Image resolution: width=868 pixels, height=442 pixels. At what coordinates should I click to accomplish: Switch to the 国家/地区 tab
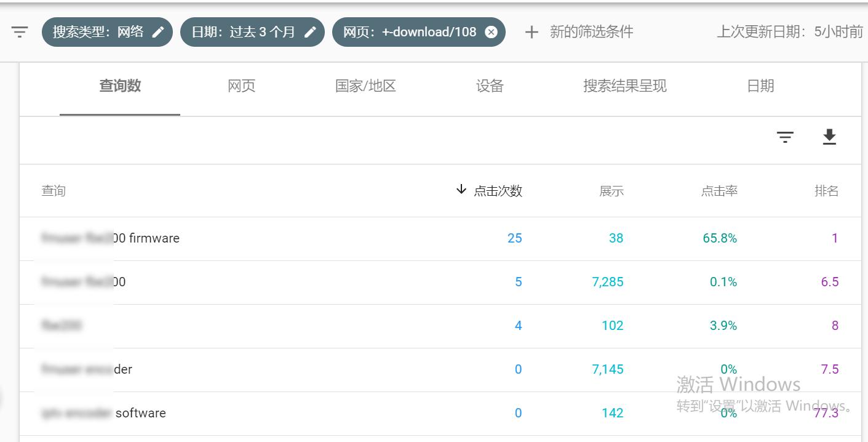[365, 86]
